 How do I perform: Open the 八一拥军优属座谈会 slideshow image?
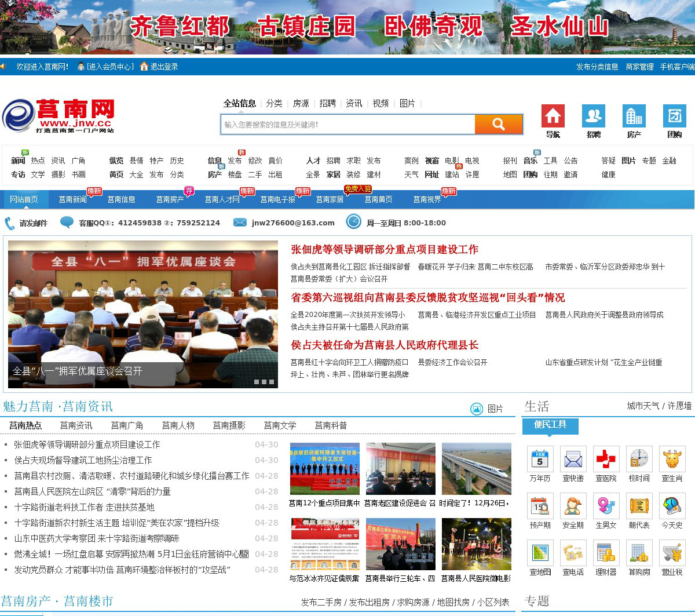pos(143,314)
